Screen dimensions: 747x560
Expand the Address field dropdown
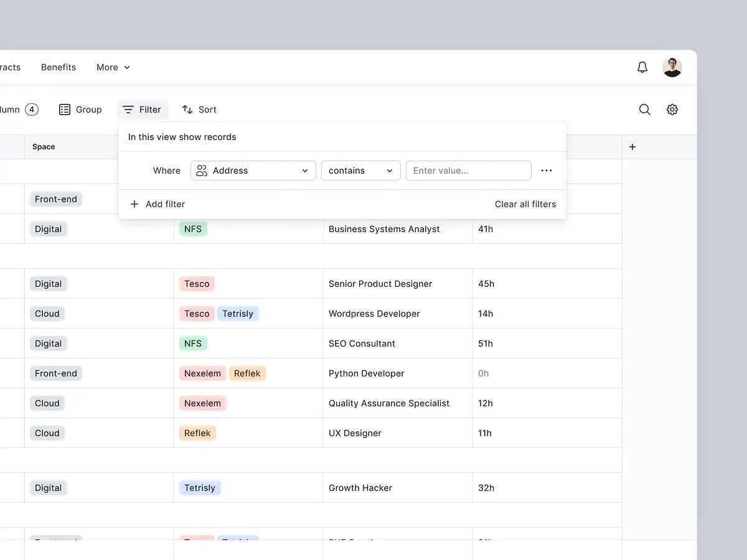[253, 170]
